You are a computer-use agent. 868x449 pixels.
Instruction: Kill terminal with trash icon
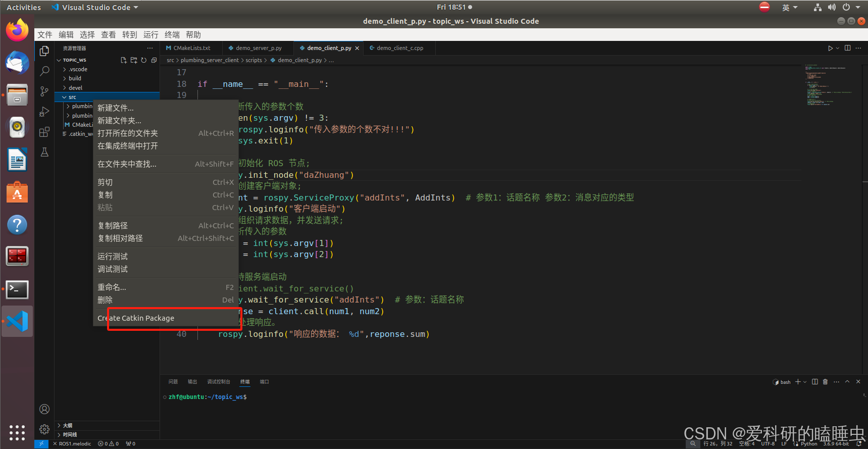click(x=825, y=382)
